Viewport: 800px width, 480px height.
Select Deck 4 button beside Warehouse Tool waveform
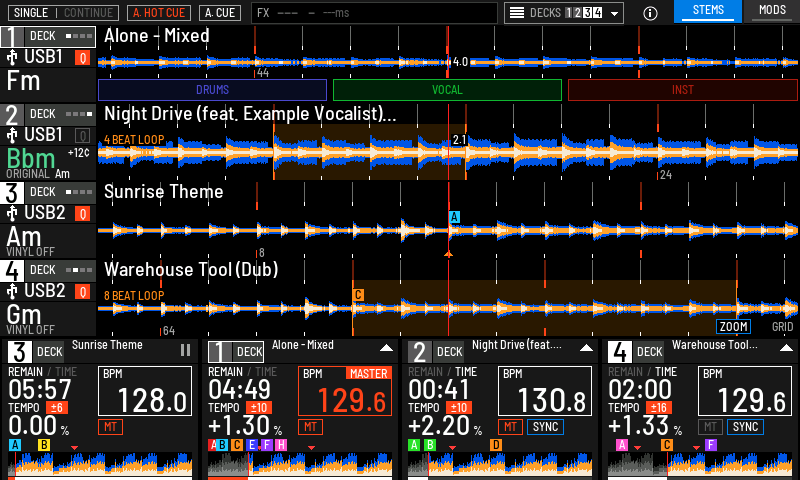click(x=48, y=270)
